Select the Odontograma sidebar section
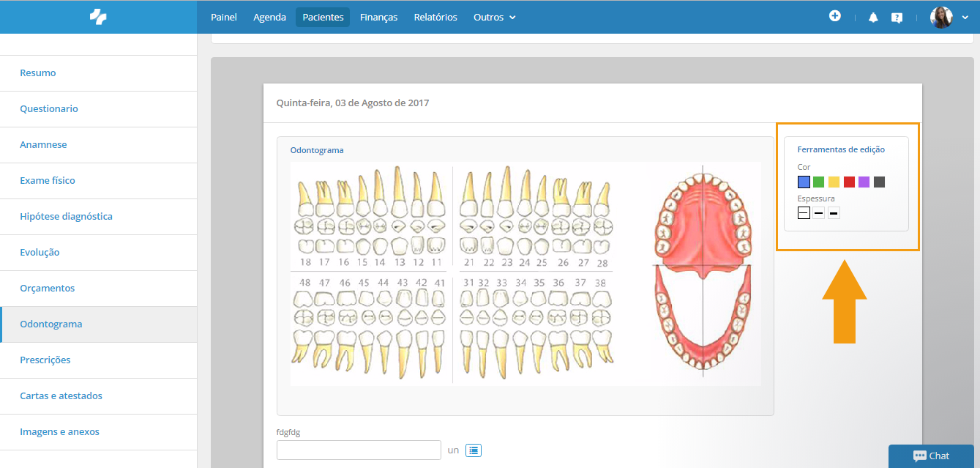Screen dimensions: 980x468 [x=98, y=324]
